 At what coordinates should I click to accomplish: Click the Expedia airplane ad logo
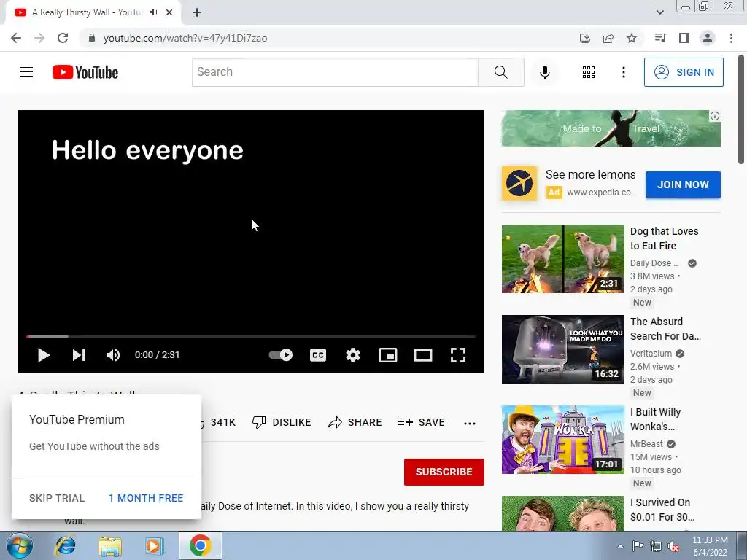pyautogui.click(x=519, y=183)
